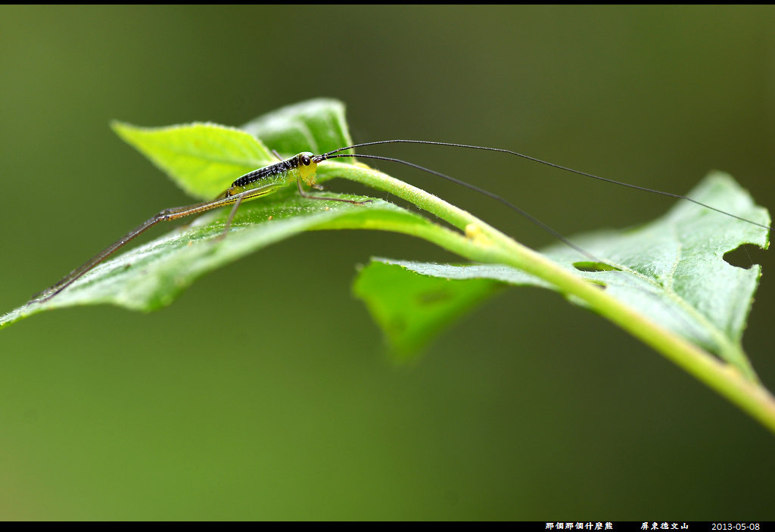Click the author caption "那個那個什麼熊"
The height and width of the screenshot is (532, 775).
579,526
